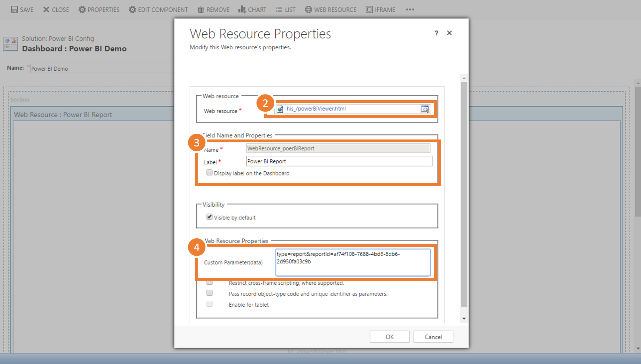Insert an IFrame from the toolbar
The height and width of the screenshot is (364, 641).
click(380, 10)
